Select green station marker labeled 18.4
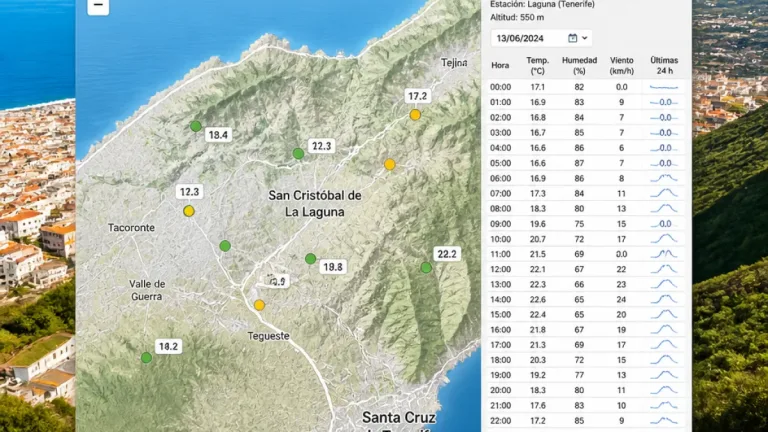 (x=196, y=126)
